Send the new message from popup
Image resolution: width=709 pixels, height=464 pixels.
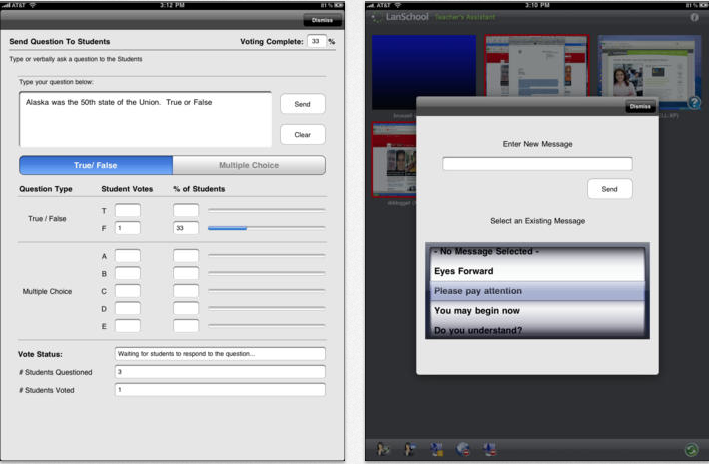(x=610, y=189)
